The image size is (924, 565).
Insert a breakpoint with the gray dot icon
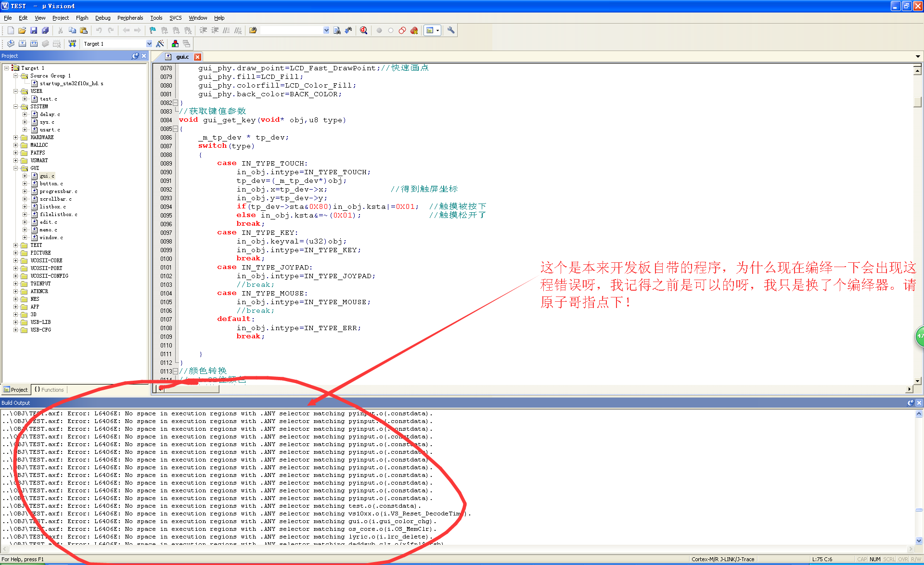379,30
